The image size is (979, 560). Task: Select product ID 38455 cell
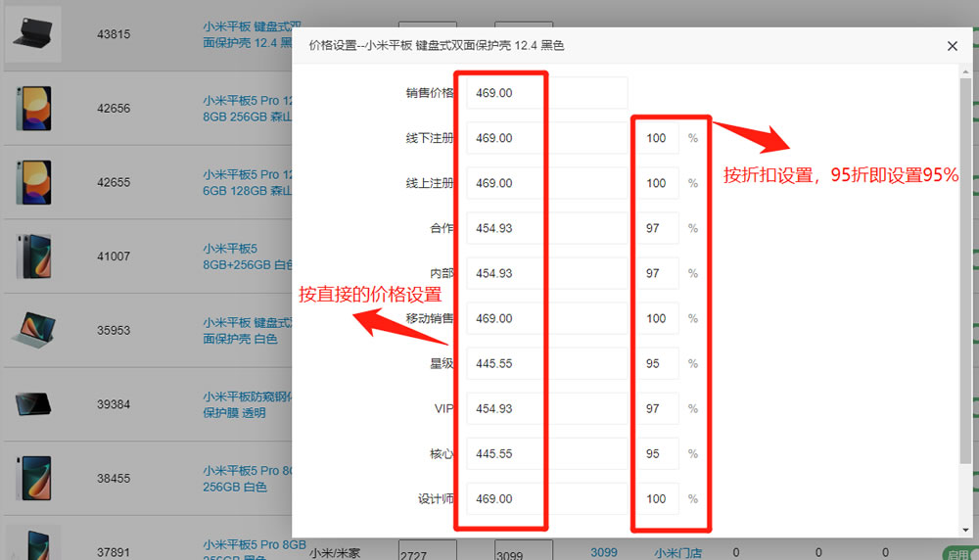pos(114,479)
